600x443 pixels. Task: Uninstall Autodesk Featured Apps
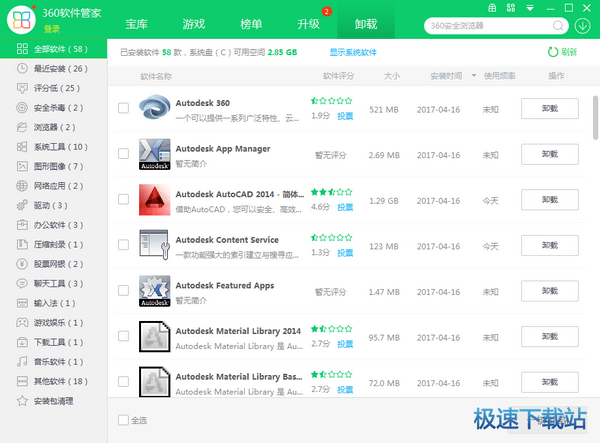pyautogui.click(x=549, y=291)
